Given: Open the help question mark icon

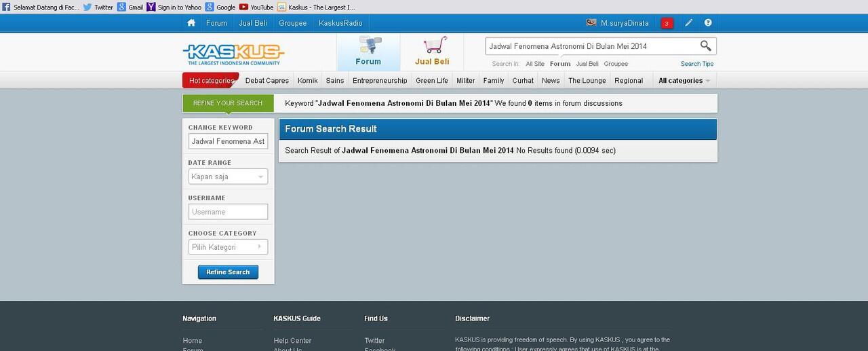Looking at the screenshot, I should [x=708, y=22].
